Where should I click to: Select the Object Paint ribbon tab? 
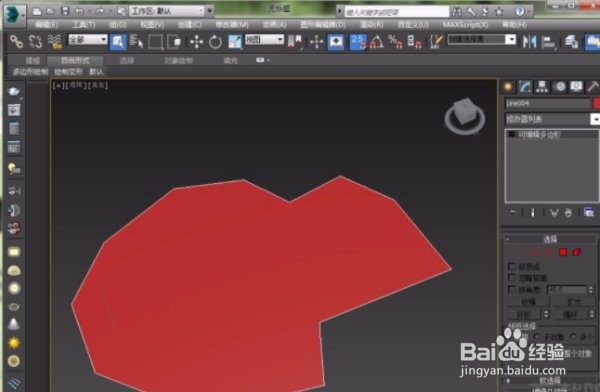(x=179, y=60)
